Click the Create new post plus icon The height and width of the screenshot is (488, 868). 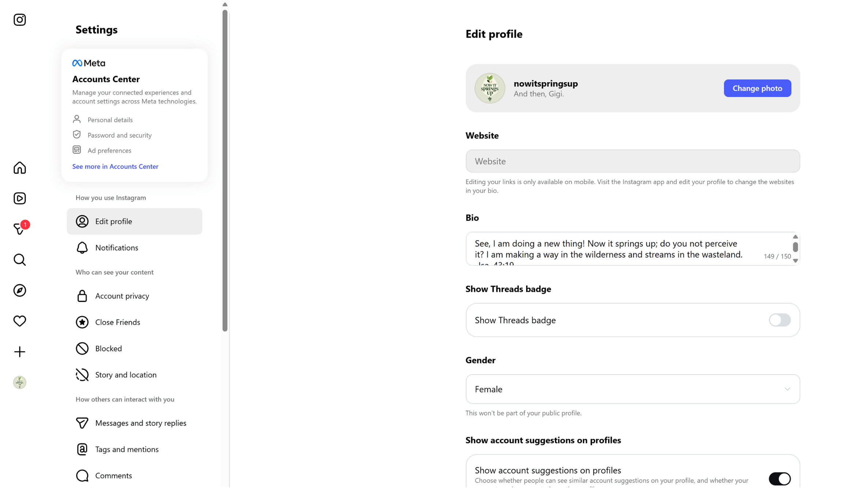click(x=20, y=352)
